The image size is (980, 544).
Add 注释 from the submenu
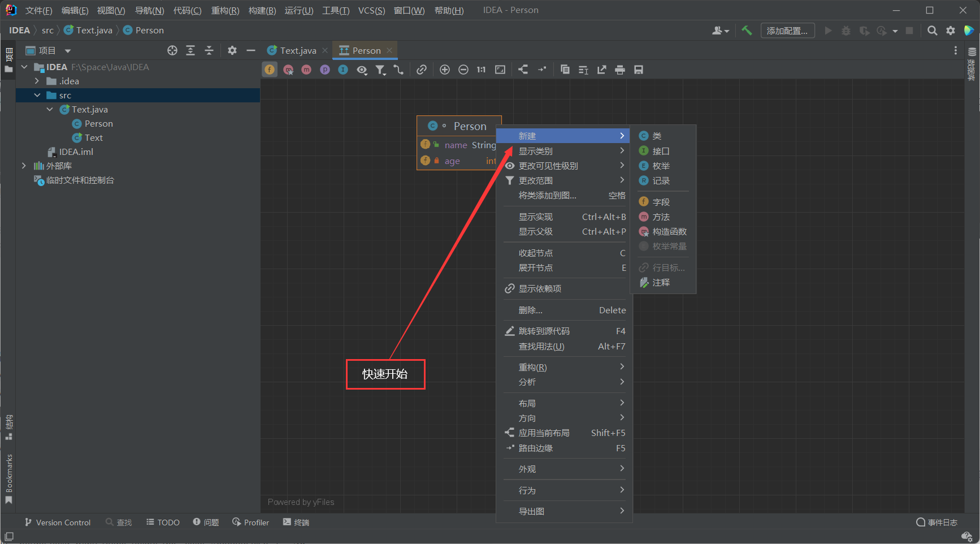pos(663,282)
